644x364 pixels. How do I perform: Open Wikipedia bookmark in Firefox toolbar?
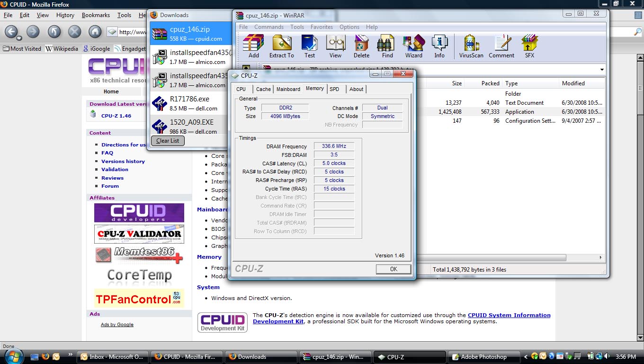point(62,48)
